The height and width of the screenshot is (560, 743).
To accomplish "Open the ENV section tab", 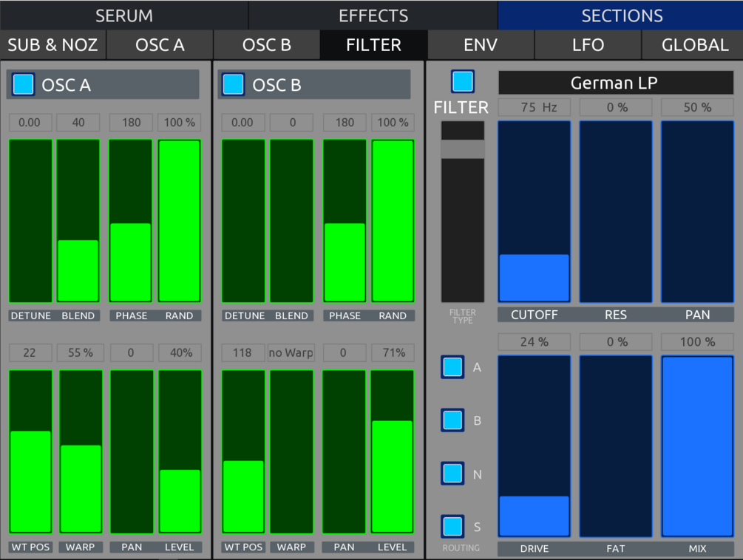I will [481, 45].
